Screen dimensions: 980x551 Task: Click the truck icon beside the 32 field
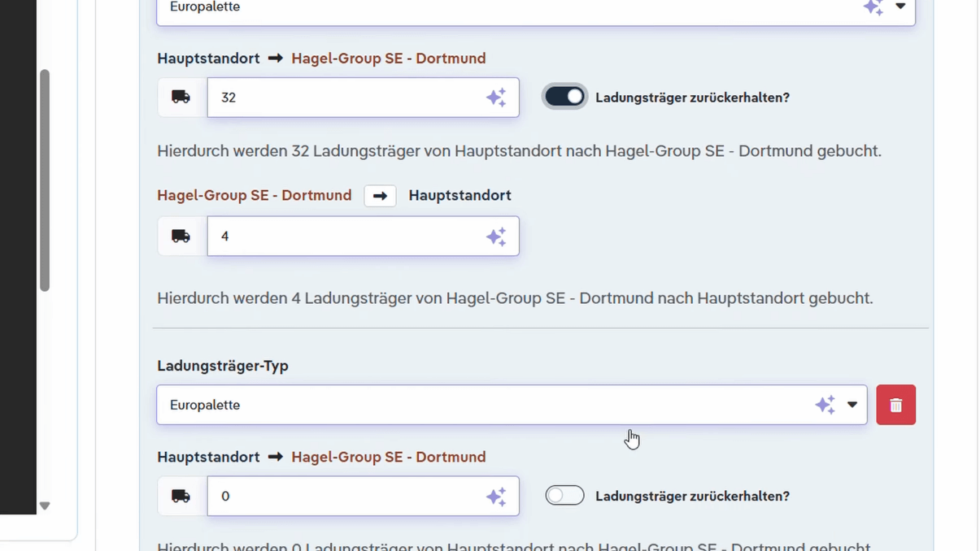coord(181,98)
